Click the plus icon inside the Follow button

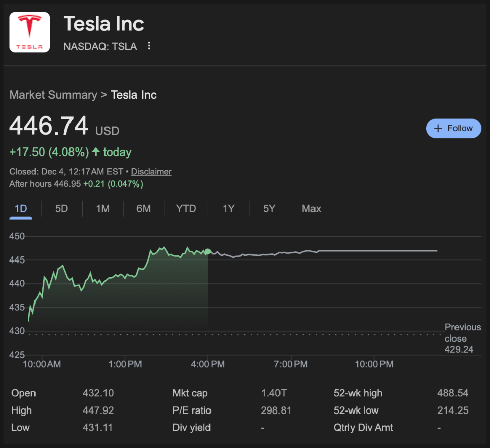[x=438, y=129]
